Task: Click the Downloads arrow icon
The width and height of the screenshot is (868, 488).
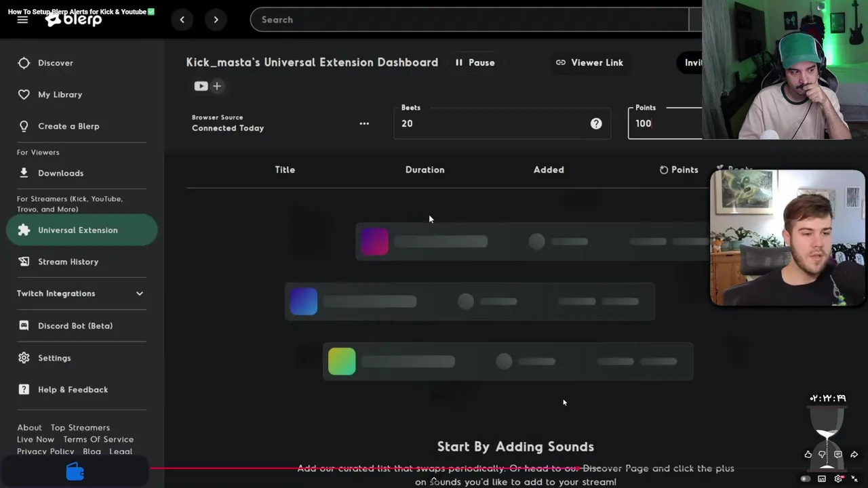Action: (24, 173)
